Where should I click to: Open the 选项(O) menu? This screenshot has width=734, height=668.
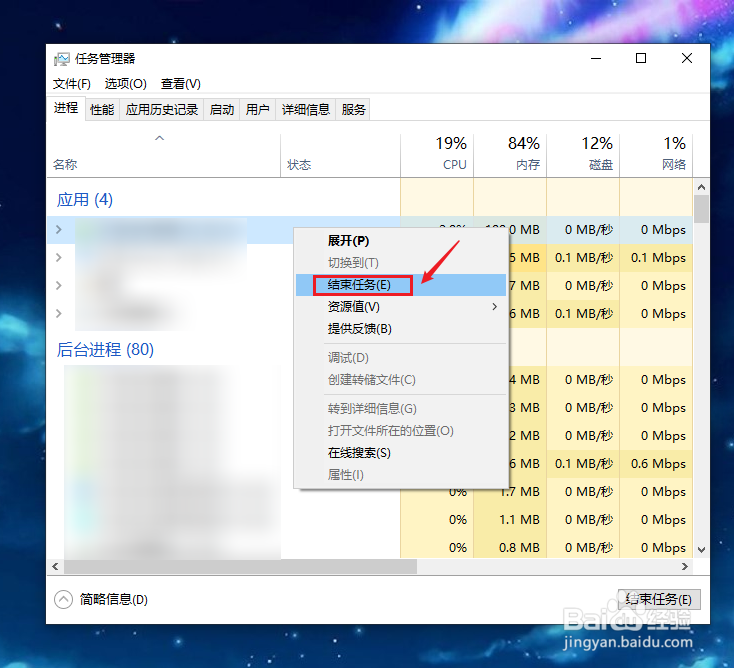[x=125, y=84]
